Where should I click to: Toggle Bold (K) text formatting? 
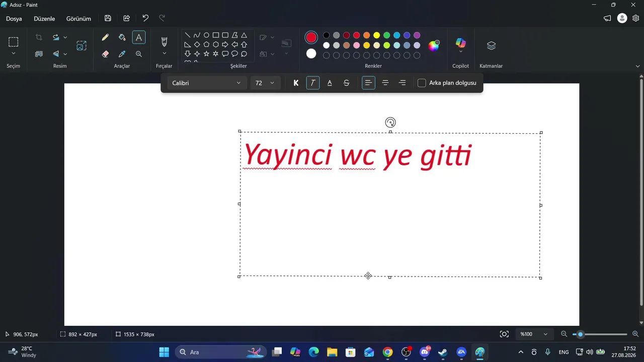click(x=296, y=83)
